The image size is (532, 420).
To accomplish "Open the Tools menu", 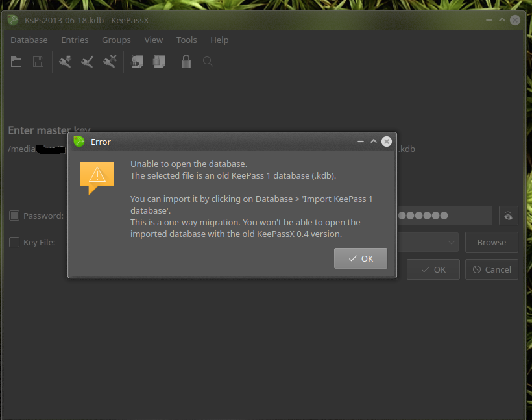I will point(186,40).
